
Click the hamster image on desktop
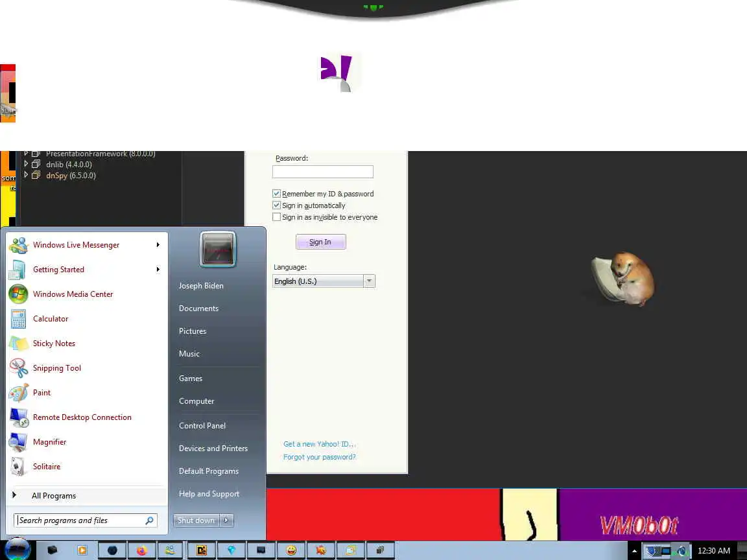(x=622, y=279)
